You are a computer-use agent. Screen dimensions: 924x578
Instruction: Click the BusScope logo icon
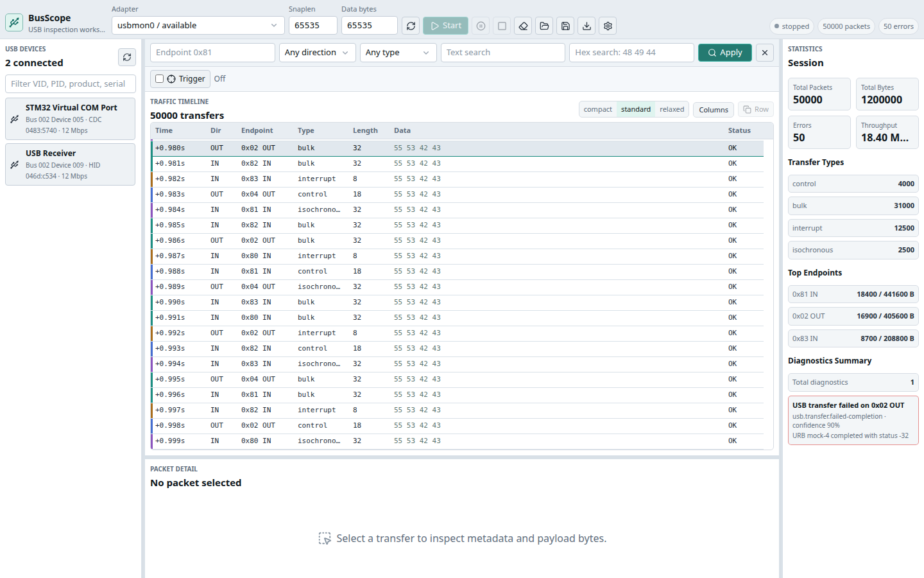click(x=14, y=22)
